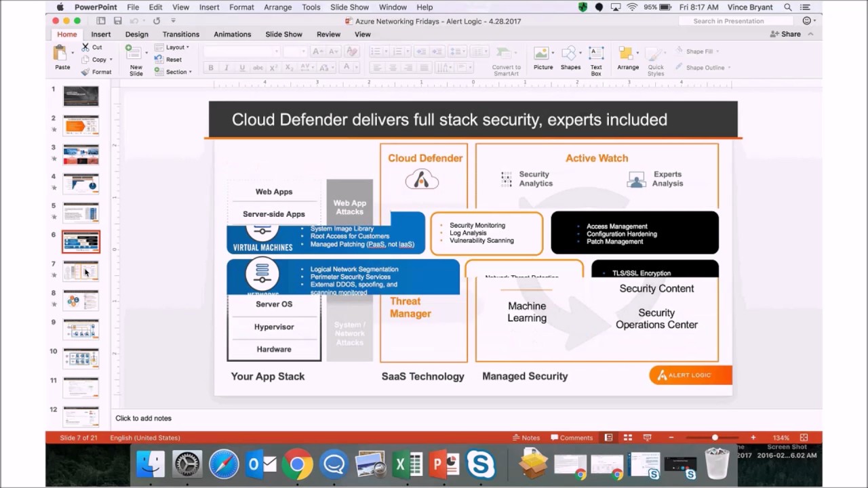Click the Paste clipboard icon
Viewport: 868px width, 488px height.
(62, 54)
